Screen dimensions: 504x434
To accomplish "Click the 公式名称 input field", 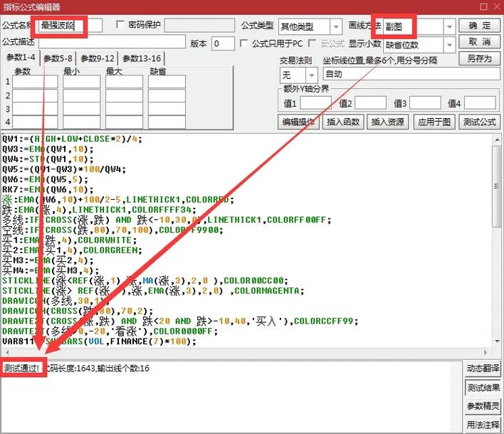I will pyautogui.click(x=70, y=26).
